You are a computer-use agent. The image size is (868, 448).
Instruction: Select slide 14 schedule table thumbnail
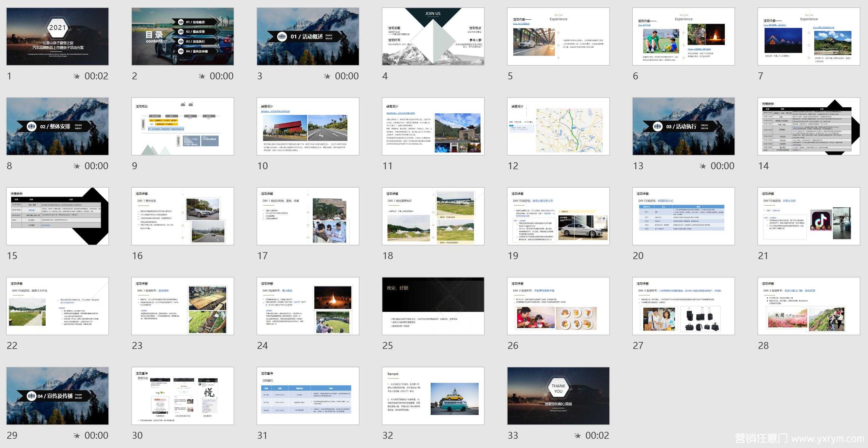tap(809, 126)
